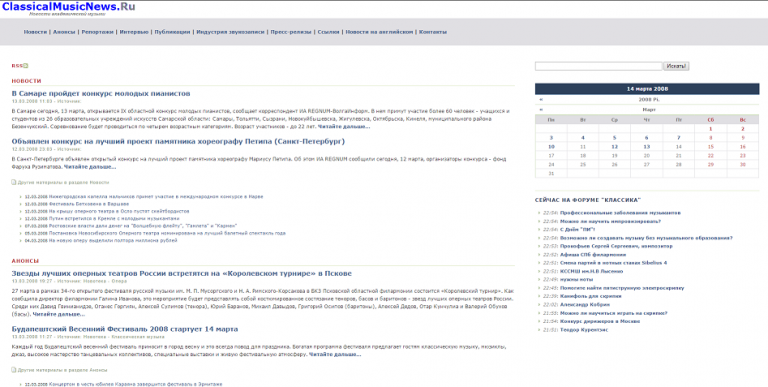Open forum topic 'Конкурс дирижеров в Москве'
This screenshot has height=387, width=768.
coord(600,321)
